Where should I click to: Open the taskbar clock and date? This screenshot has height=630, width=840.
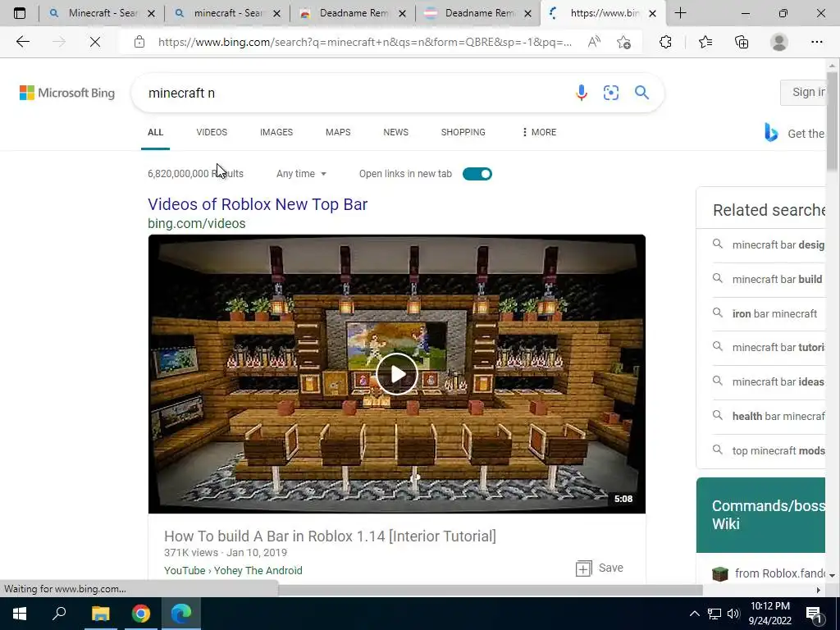769,614
